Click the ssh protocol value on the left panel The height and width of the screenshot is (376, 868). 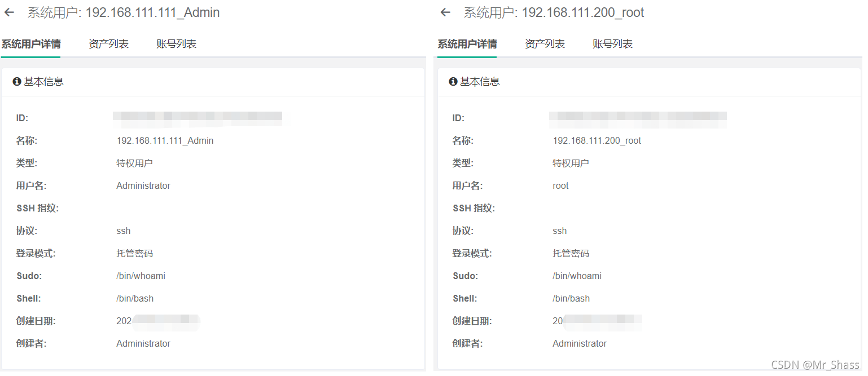tap(123, 231)
